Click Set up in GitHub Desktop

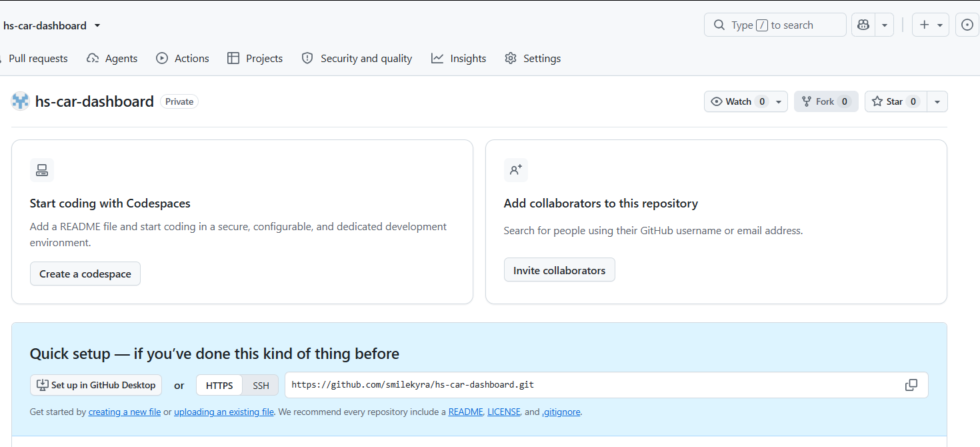97,385
